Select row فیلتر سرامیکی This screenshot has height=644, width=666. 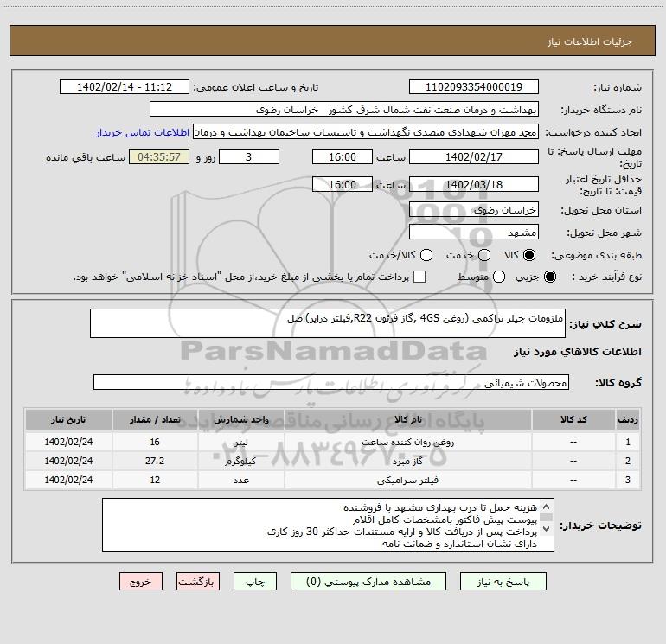pos(333,480)
